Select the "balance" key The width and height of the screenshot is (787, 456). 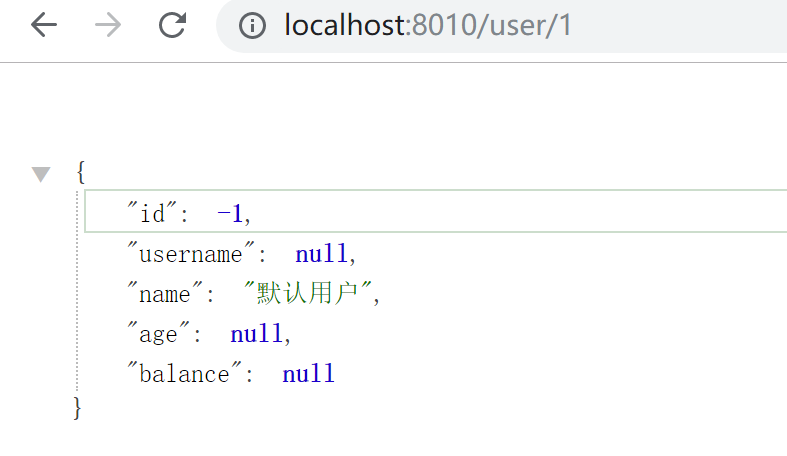(x=184, y=373)
